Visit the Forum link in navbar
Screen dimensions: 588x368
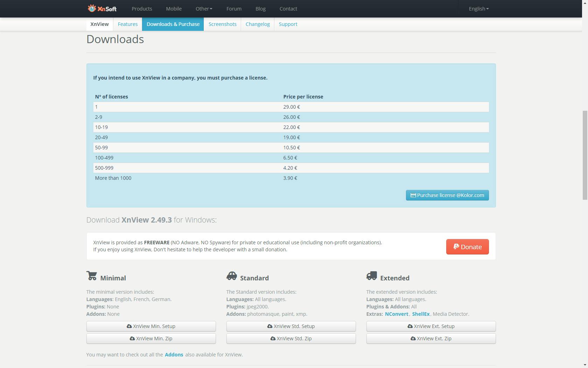point(234,9)
